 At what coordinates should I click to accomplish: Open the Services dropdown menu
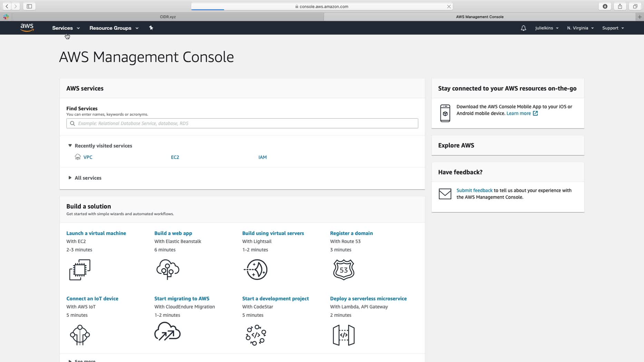[x=66, y=28]
